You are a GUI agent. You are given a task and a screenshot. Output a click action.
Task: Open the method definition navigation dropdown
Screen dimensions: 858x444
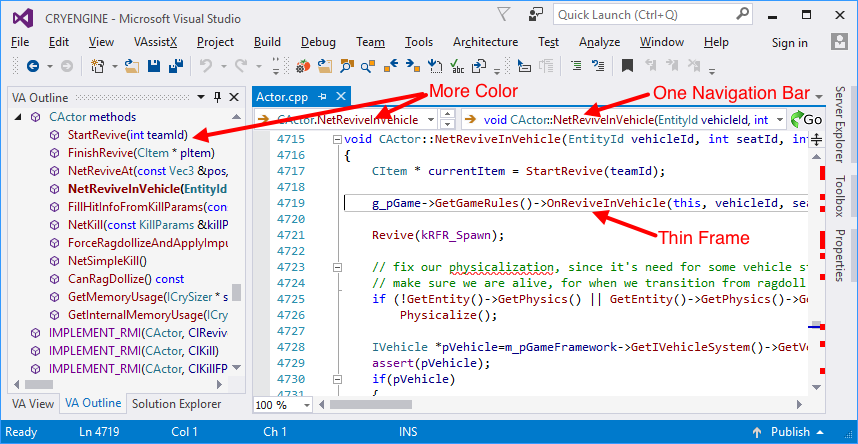(x=780, y=119)
